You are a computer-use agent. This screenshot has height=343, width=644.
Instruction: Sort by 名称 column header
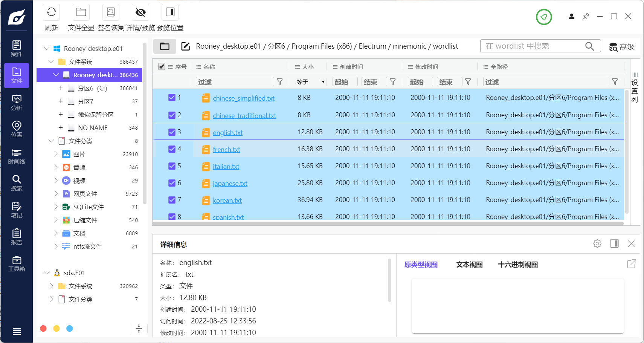(209, 67)
